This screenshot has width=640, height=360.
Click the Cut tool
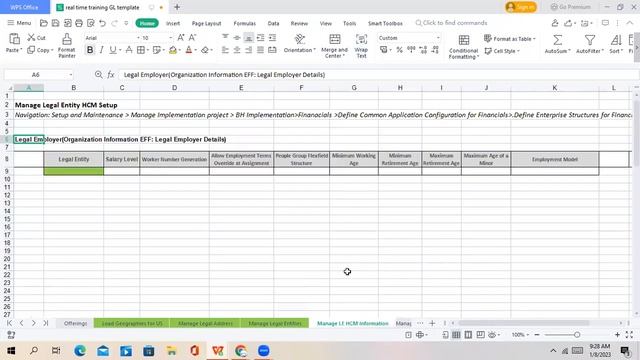click(36, 38)
